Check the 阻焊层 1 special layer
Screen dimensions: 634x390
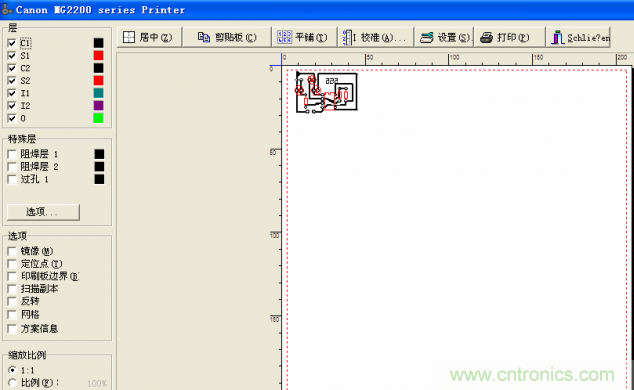tap(12, 154)
